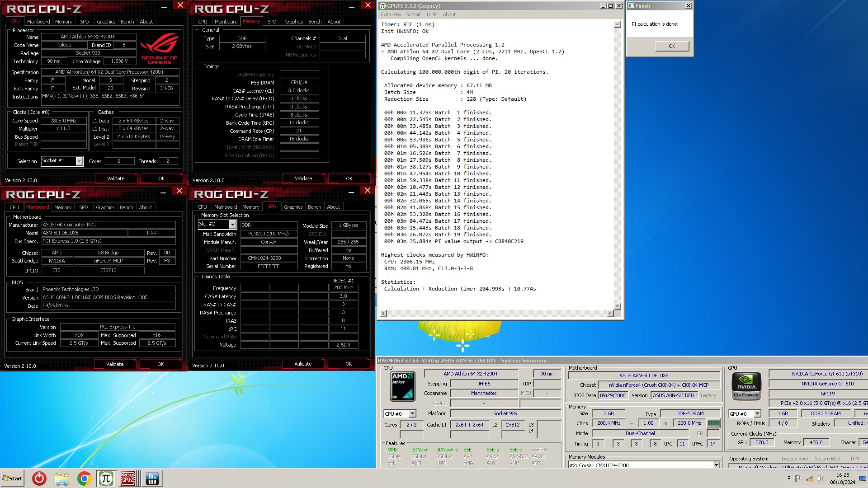Viewport: 868px width, 488px height.
Task: Click Dual-Channel mode value in HWiNFO
Action: pos(640,433)
